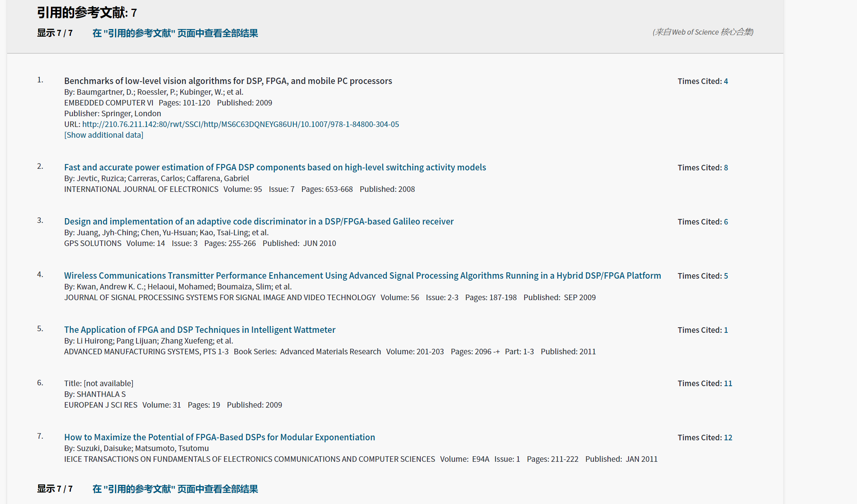Viewport: 857px width, 504px height.
Task: Click Times Cited count 8 for reference 2
Action: [726, 168]
